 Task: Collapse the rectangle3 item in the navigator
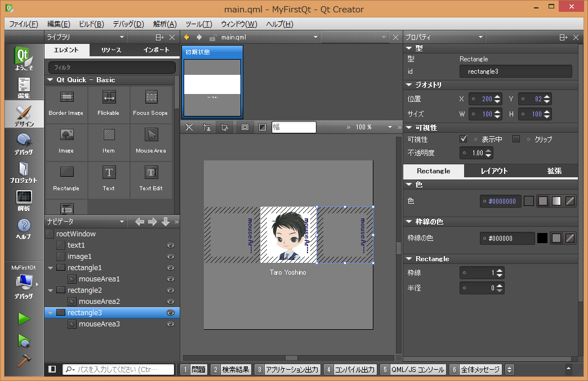click(51, 312)
